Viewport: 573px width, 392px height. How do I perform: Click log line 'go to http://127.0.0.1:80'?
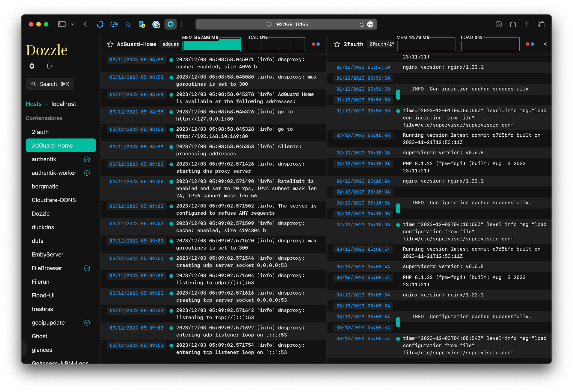(x=213, y=115)
